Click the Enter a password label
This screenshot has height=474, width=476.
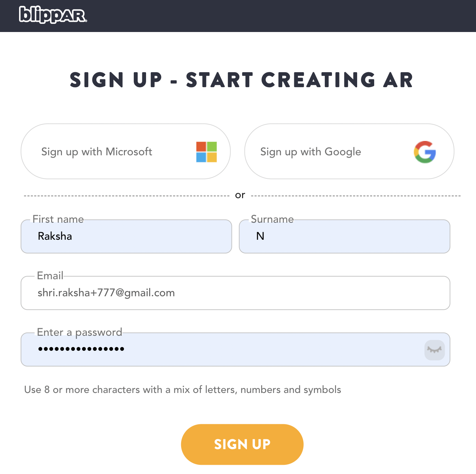pyautogui.click(x=79, y=332)
